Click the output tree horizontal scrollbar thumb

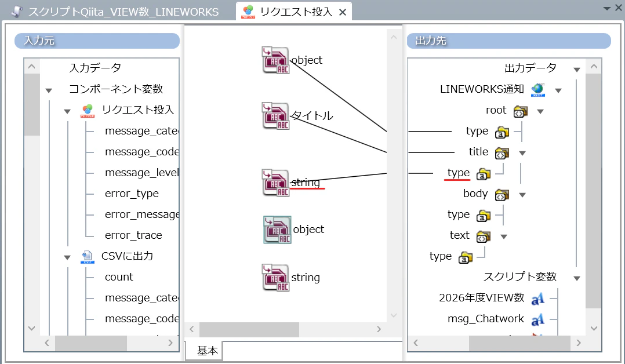[x=519, y=343]
